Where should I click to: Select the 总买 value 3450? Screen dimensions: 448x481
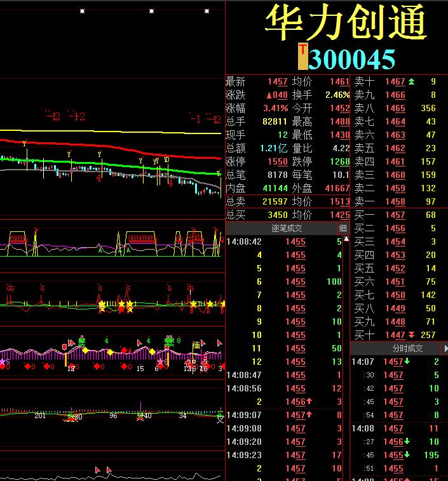(278, 215)
